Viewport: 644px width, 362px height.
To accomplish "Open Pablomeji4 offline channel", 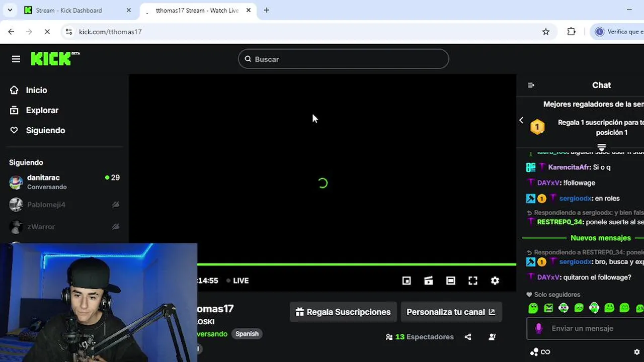I will pyautogui.click(x=64, y=205).
